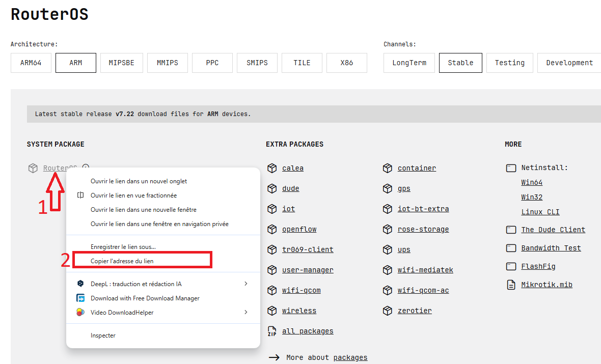Open the Win64 Netinstall link
The width and height of the screenshot is (601, 364).
point(532,183)
